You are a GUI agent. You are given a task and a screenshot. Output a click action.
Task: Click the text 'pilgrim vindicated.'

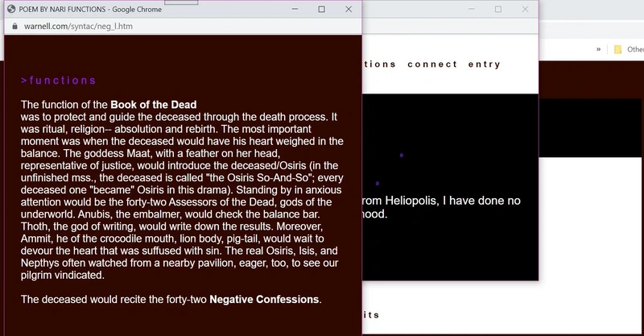click(63, 275)
